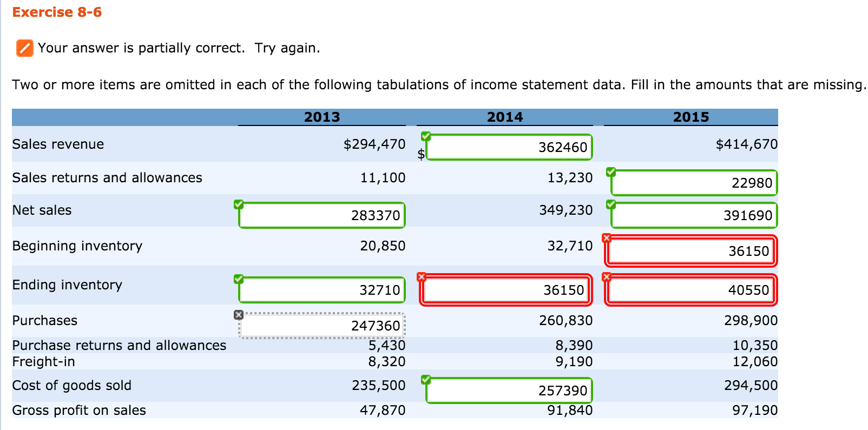868x430 pixels.
Task: Click red X on 2014 Ending inventory
Action: [422, 277]
